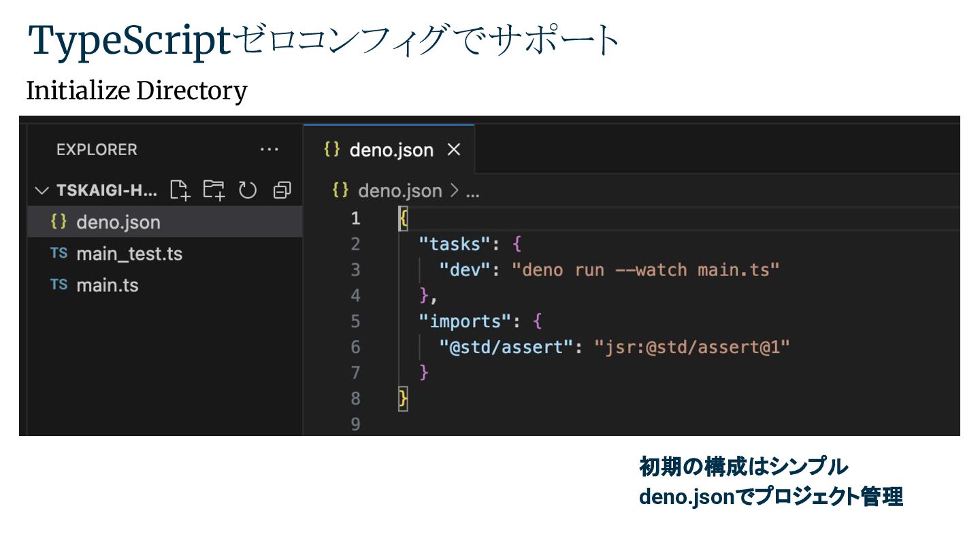The width and height of the screenshot is (980, 551).
Task: Refresh the Explorer file list
Action: 248,190
